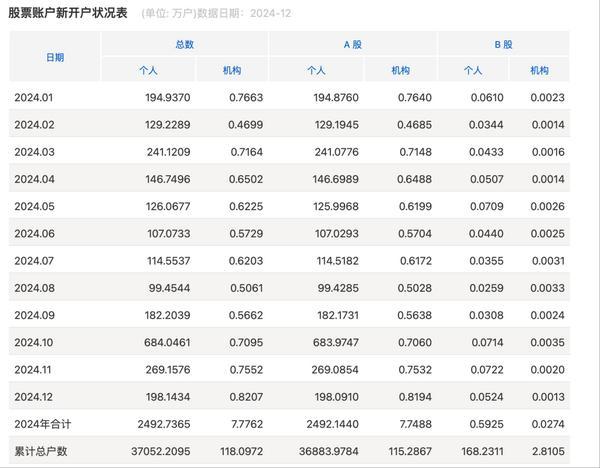Click the 2492.7365 annual total cell
600x468 pixels.
[158, 423]
